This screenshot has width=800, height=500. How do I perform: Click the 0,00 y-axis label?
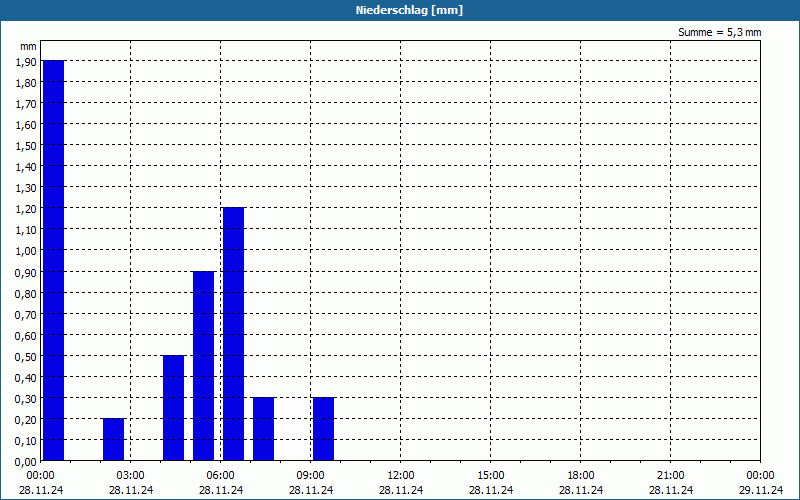pos(27,462)
